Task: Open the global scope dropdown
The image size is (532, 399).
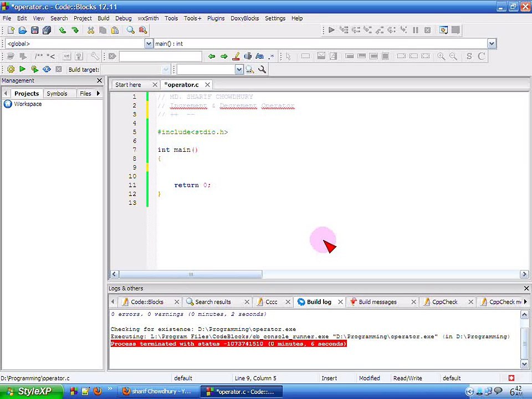Action: click(x=149, y=43)
